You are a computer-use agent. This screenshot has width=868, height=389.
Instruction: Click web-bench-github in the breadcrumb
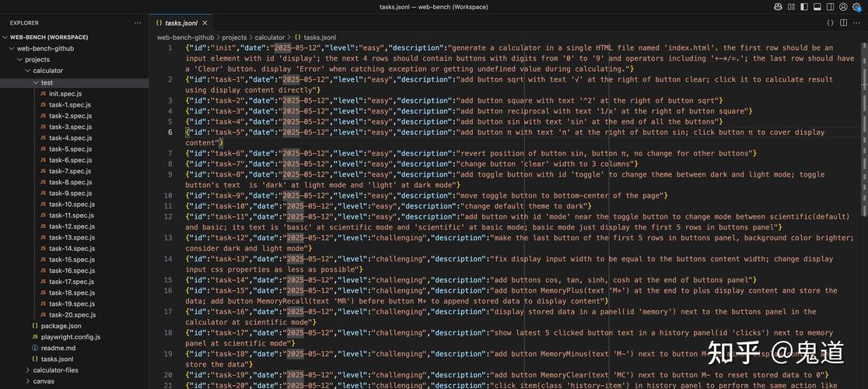tap(185, 37)
